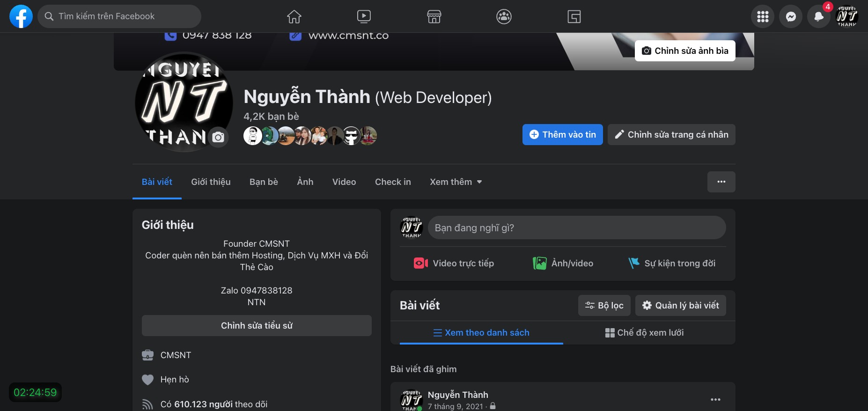
Task: Click Chỉnh sửa trang cá nhân button
Action: pos(671,134)
